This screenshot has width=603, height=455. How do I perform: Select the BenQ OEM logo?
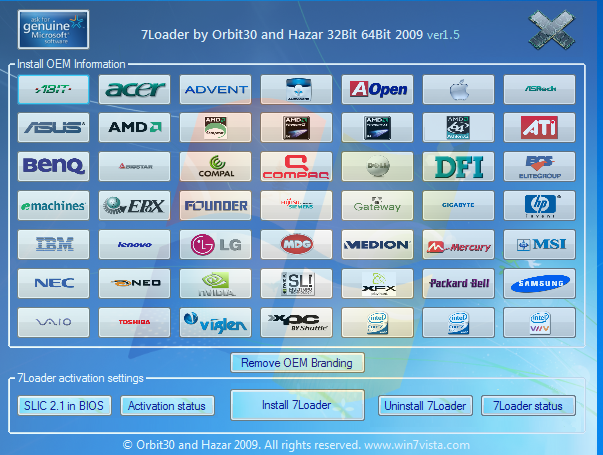pos(53,167)
